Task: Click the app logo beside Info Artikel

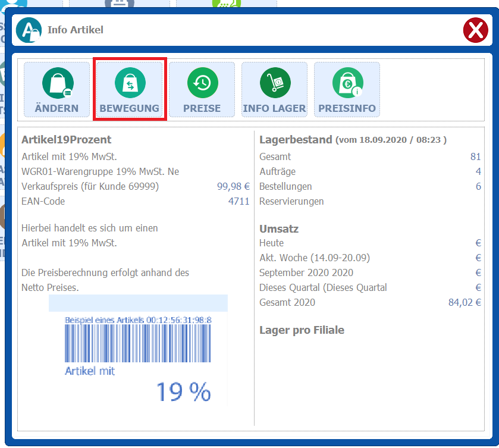Action: point(29,30)
